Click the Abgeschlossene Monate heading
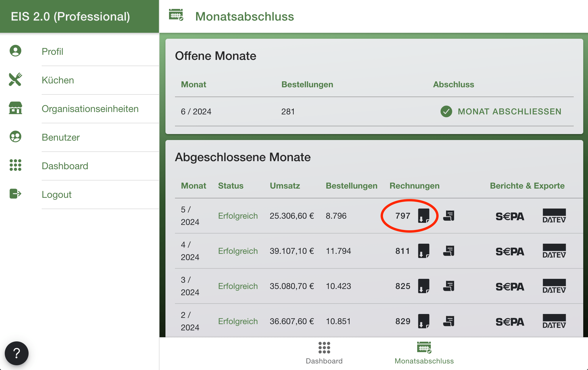Image resolution: width=588 pixels, height=370 pixels. click(243, 157)
